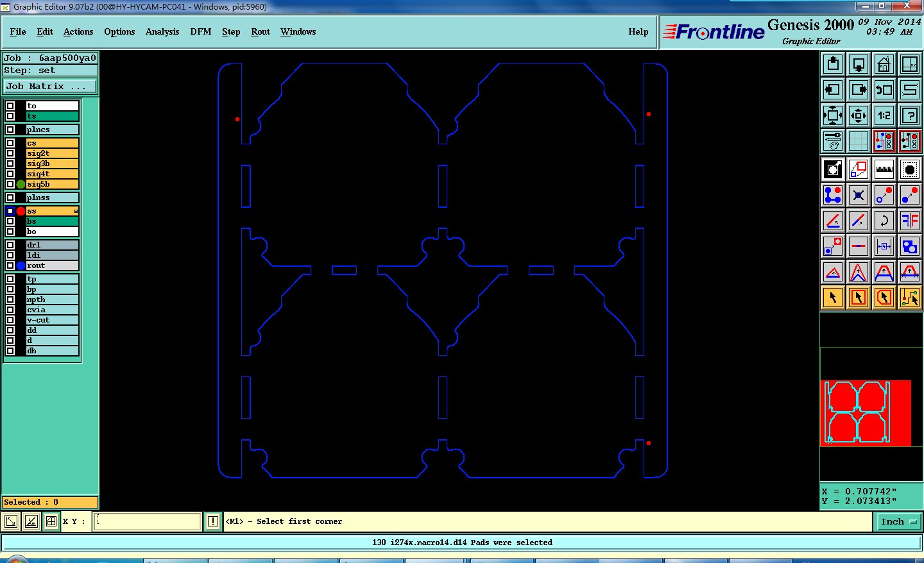This screenshot has height=563, width=924.
Task: Select the 'npth' layer name
Action: [x=52, y=299]
